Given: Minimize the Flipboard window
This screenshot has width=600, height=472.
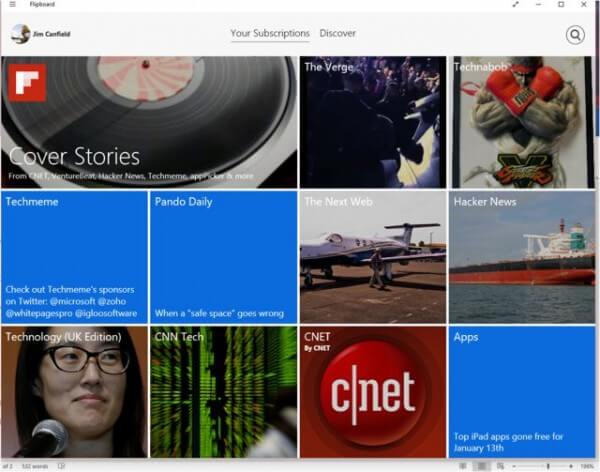Looking at the screenshot, I should click(x=538, y=4).
